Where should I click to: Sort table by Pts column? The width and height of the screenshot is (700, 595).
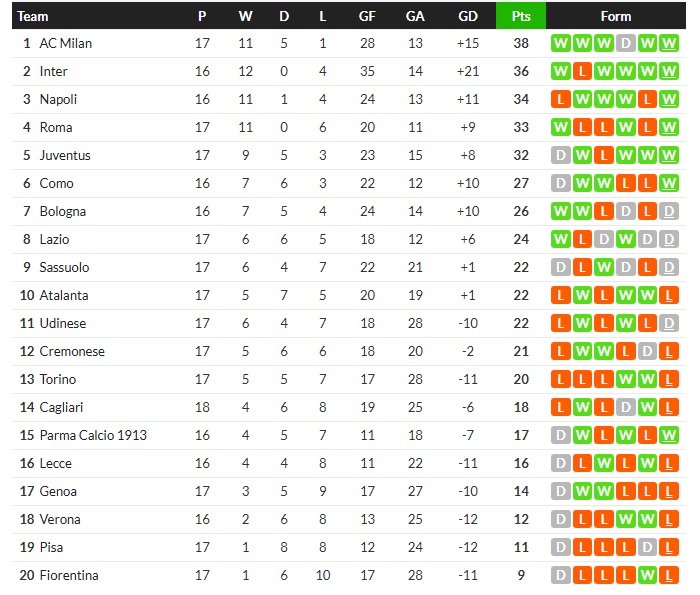520,16
